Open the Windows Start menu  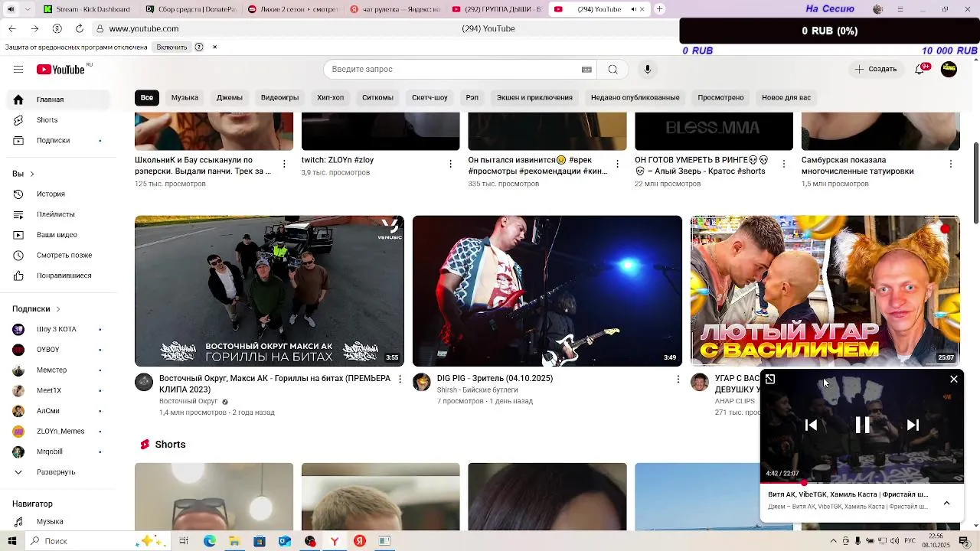point(11,541)
